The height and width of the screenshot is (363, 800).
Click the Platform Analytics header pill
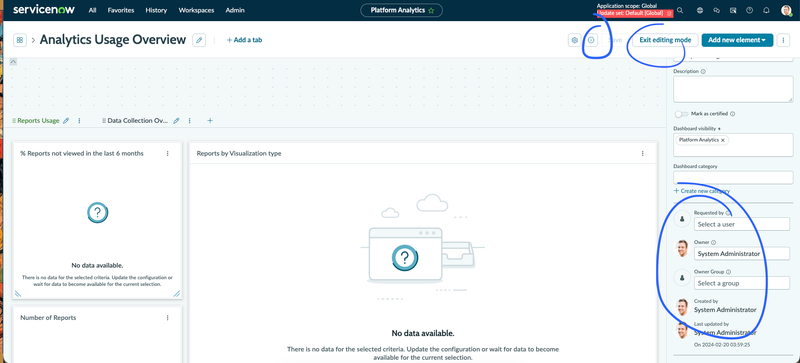402,10
